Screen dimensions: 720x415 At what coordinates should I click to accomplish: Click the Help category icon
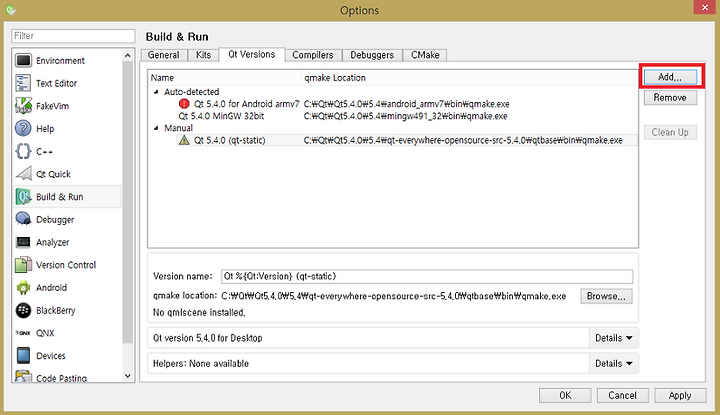tap(23, 129)
